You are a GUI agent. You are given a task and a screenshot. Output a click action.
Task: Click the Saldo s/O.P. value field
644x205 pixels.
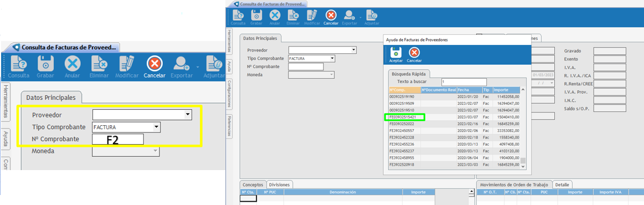point(610,109)
